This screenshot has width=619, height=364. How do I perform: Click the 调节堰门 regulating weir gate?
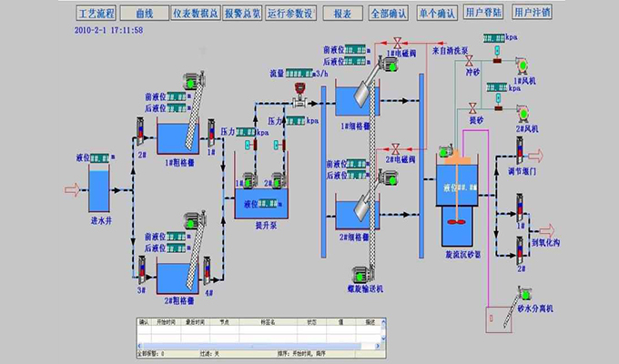(521, 151)
